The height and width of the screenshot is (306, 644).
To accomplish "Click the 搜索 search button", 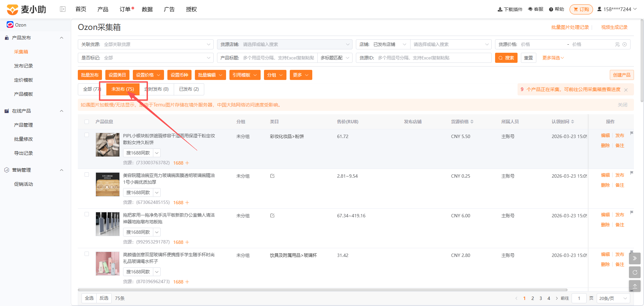I will (x=506, y=58).
